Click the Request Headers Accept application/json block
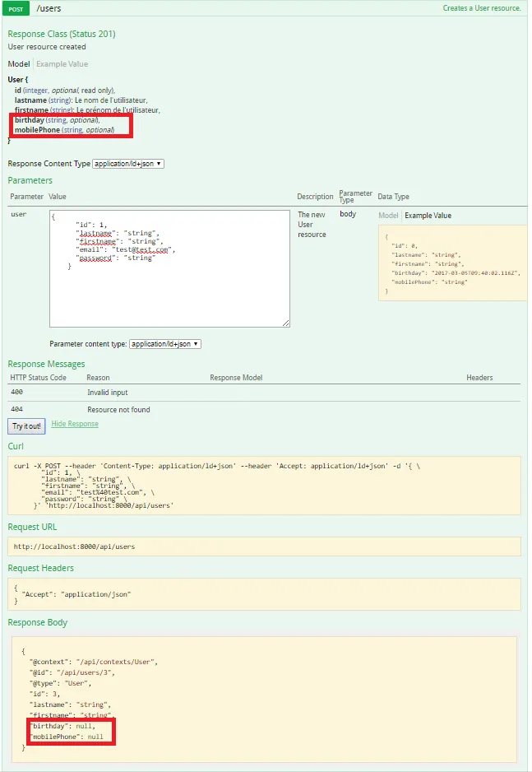The width and height of the screenshot is (532, 772). (x=264, y=594)
